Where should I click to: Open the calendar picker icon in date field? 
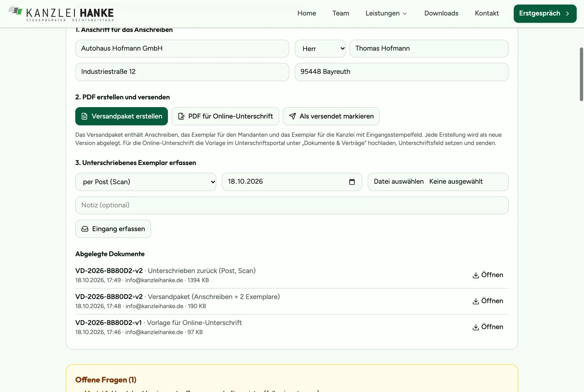(x=352, y=182)
